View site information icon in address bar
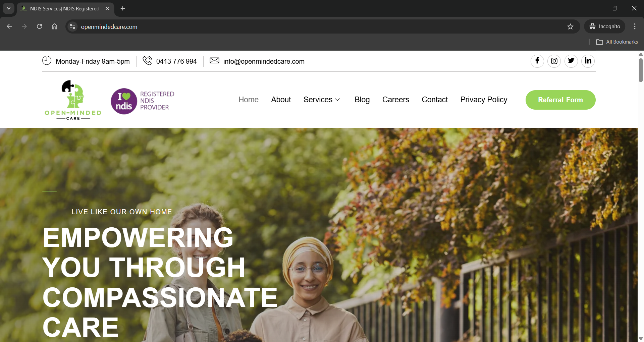Viewport: 644px width, 342px height. (x=72, y=26)
